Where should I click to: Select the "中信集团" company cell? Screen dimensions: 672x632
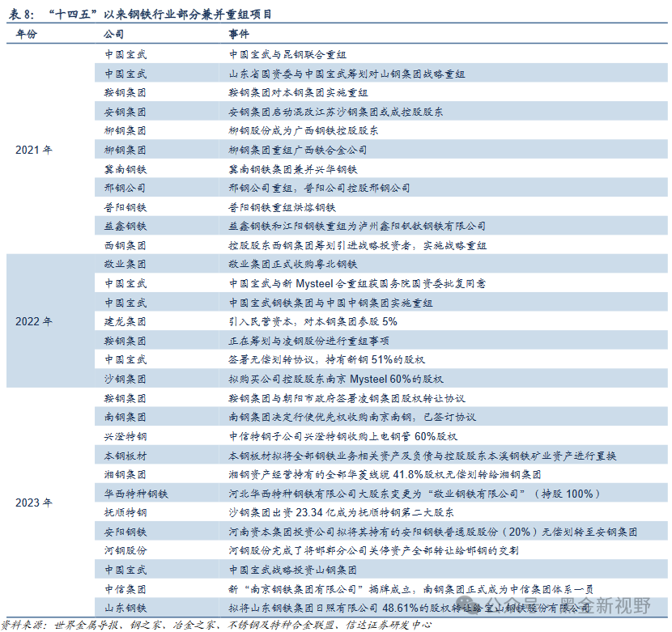pyautogui.click(x=125, y=590)
